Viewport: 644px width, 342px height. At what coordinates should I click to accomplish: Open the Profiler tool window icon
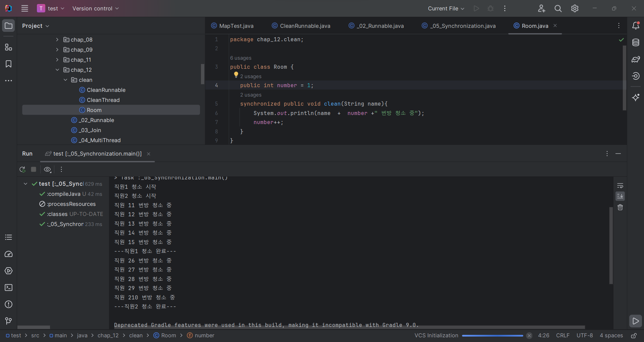(x=9, y=254)
